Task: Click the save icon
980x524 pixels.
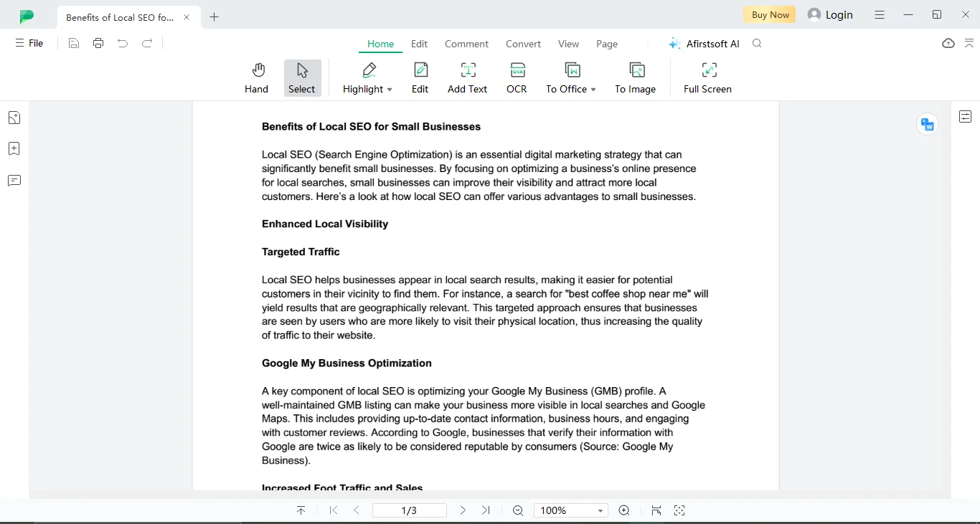Action: [74, 43]
